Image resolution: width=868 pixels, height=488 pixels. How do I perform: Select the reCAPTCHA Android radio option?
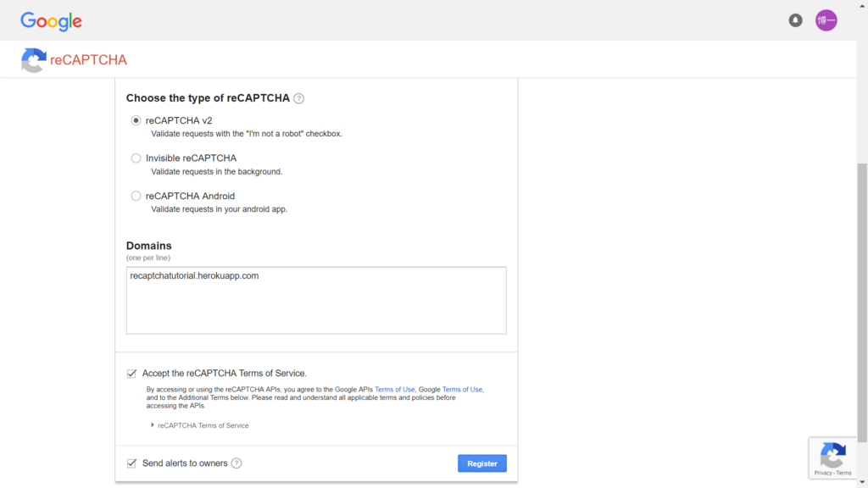(136, 196)
